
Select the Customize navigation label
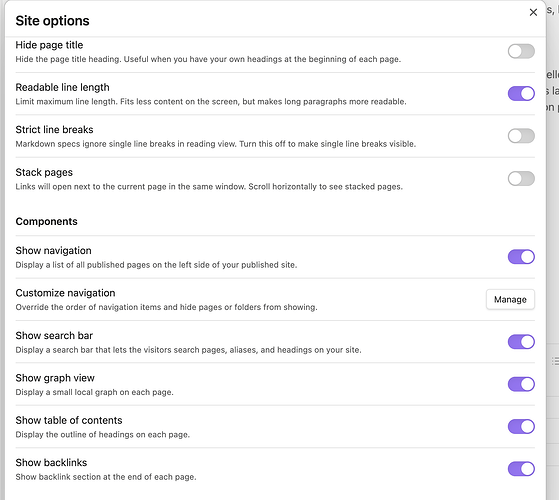click(65, 293)
